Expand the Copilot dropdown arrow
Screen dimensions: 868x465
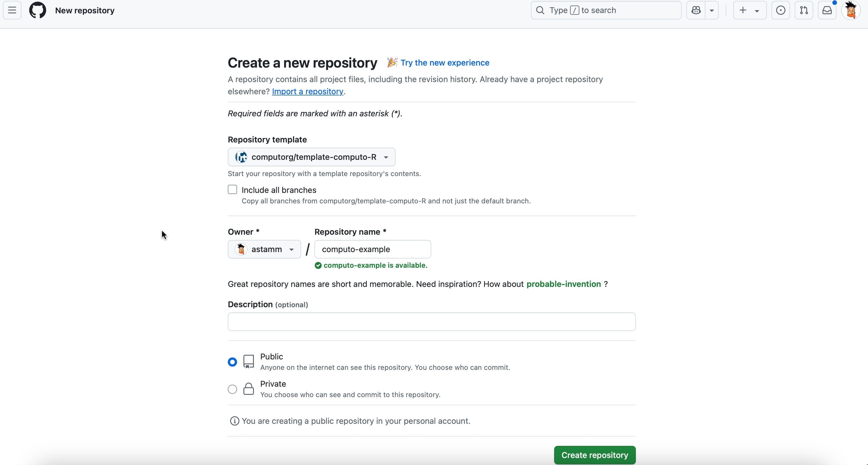click(712, 10)
